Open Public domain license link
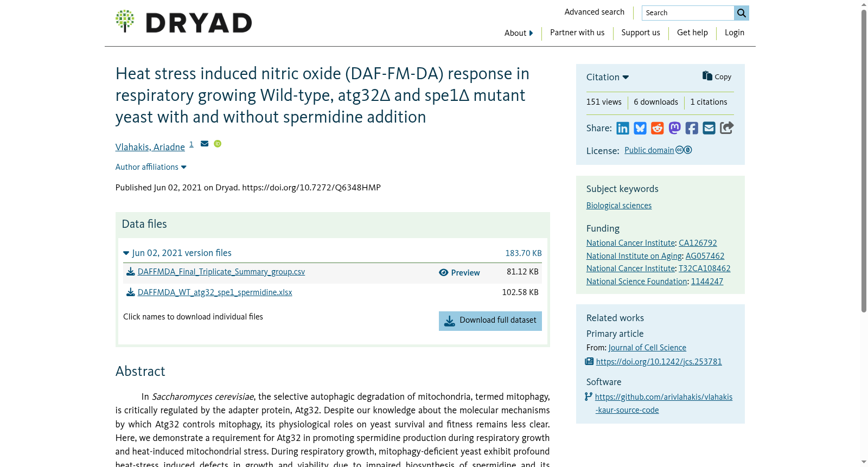This screenshot has width=868, height=467. (x=649, y=150)
